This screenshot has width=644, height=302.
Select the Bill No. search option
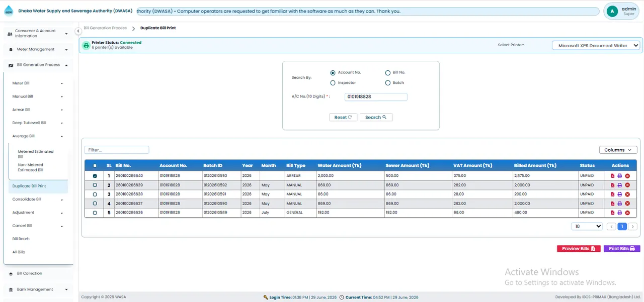click(388, 72)
